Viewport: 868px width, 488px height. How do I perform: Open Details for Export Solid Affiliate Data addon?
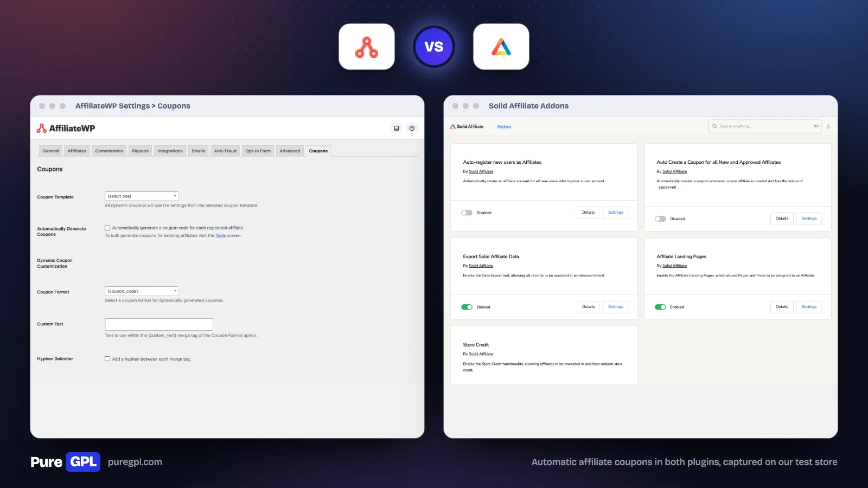pos(588,307)
